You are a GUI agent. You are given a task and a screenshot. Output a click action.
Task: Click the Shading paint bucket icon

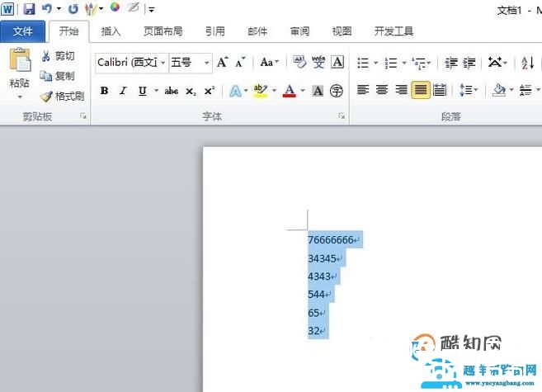click(499, 90)
